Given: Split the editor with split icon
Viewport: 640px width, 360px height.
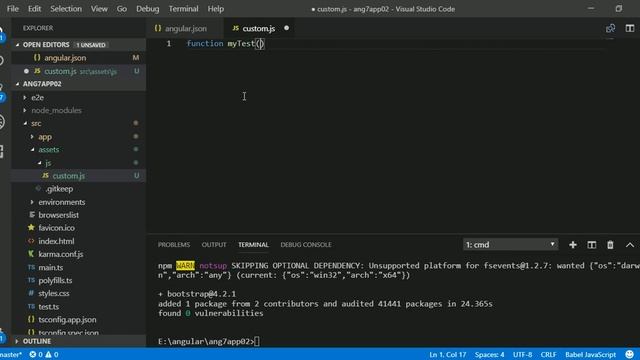Looking at the screenshot, I should click(630, 28).
